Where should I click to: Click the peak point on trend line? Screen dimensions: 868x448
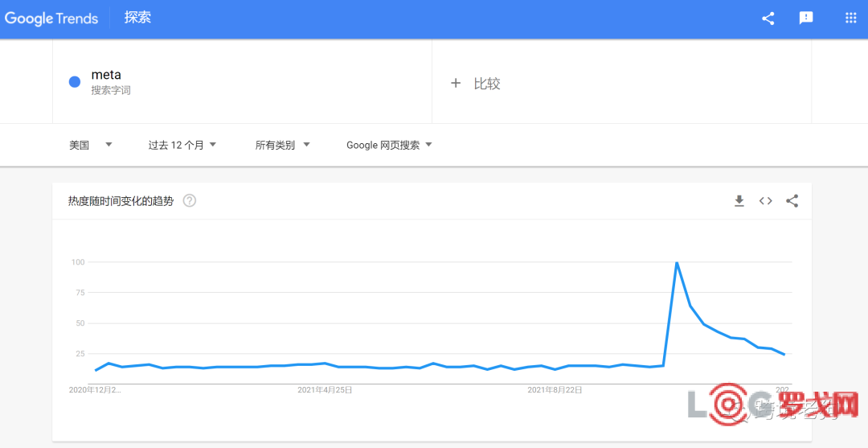677,262
